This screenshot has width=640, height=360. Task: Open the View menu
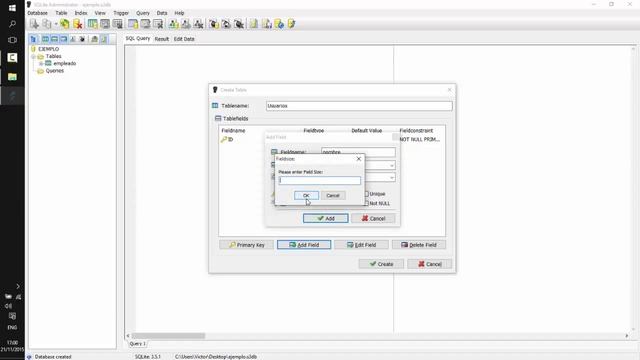pos(100,13)
